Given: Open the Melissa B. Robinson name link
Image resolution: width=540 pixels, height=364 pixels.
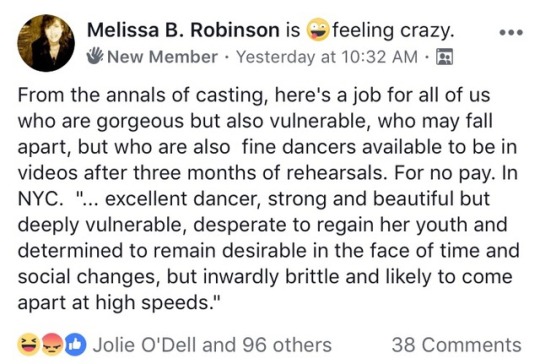Looking at the screenshot, I should pos(183,30).
